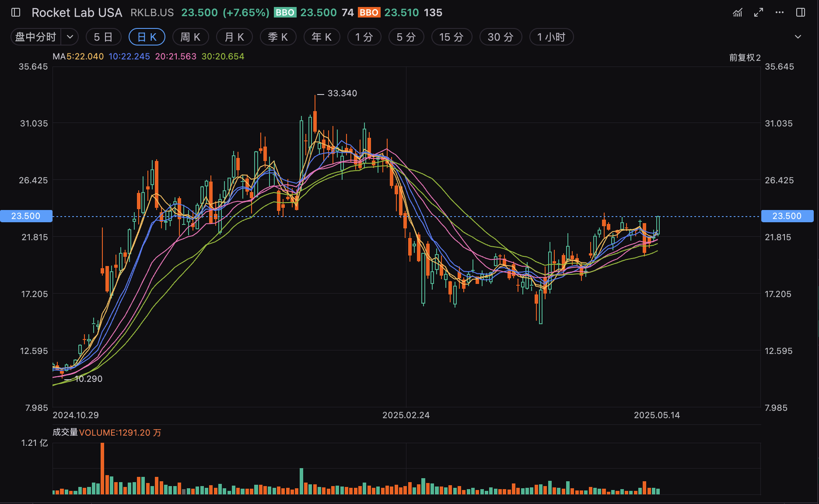Switch to 周K weekly candlestick period
Viewport: 819px width, 504px height.
click(x=190, y=37)
